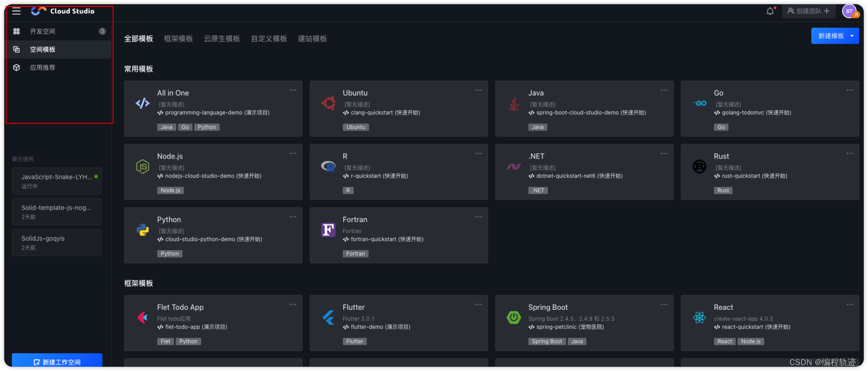
Task: Open more options on Go card
Action: pos(850,90)
